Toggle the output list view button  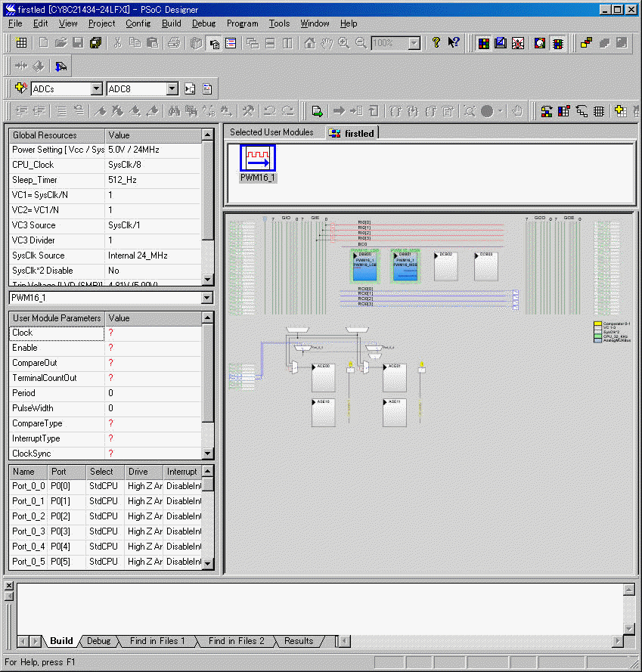[x=231, y=43]
